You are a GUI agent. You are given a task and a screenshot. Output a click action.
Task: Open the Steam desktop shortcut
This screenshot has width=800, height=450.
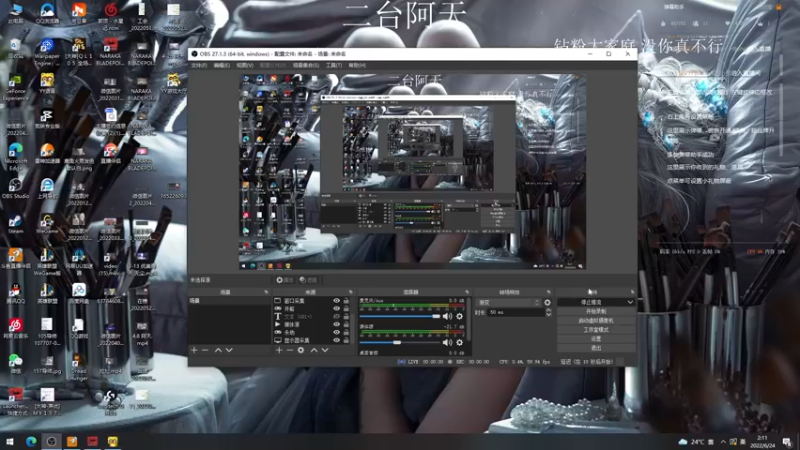click(x=15, y=224)
